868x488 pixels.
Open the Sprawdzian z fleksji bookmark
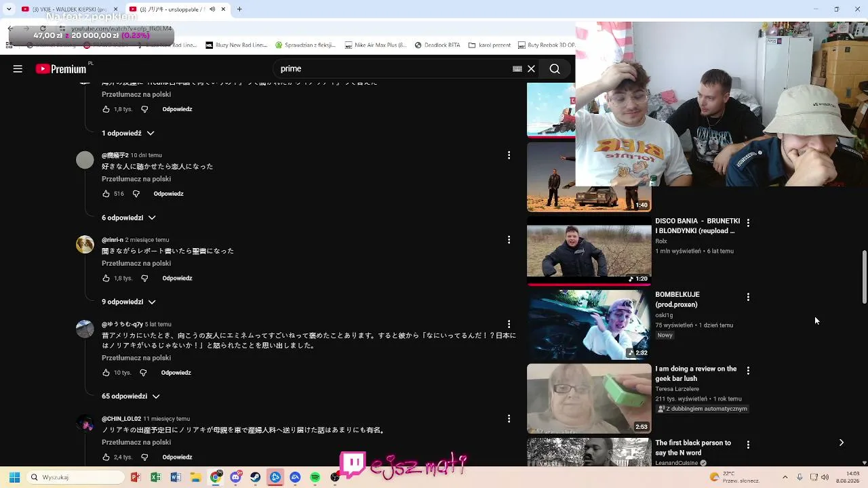click(x=304, y=45)
